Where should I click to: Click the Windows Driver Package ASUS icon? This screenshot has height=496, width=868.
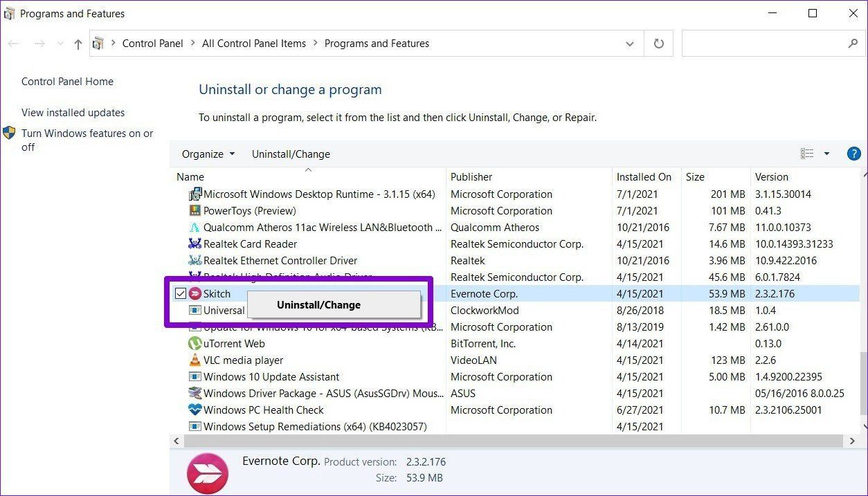(x=195, y=394)
